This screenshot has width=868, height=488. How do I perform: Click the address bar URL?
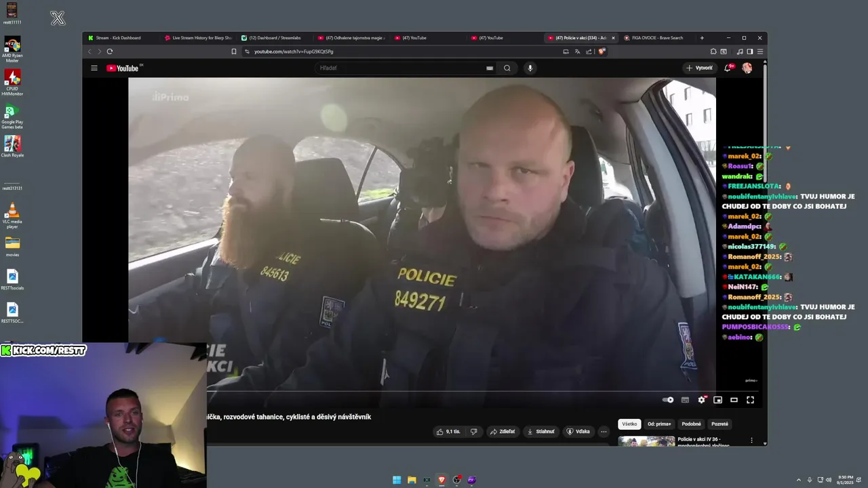click(x=294, y=52)
